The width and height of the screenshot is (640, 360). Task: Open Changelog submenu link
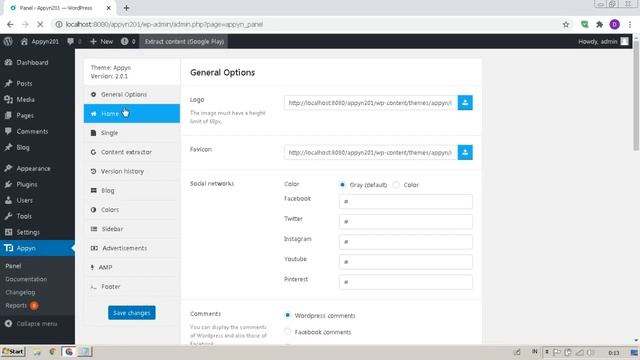point(20,292)
